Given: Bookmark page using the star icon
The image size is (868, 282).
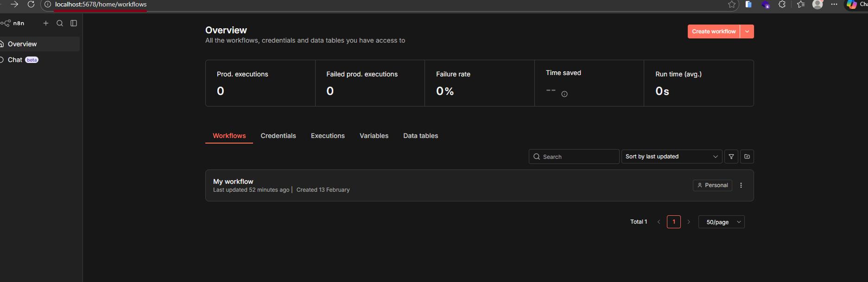Looking at the screenshot, I should pyautogui.click(x=732, y=4).
